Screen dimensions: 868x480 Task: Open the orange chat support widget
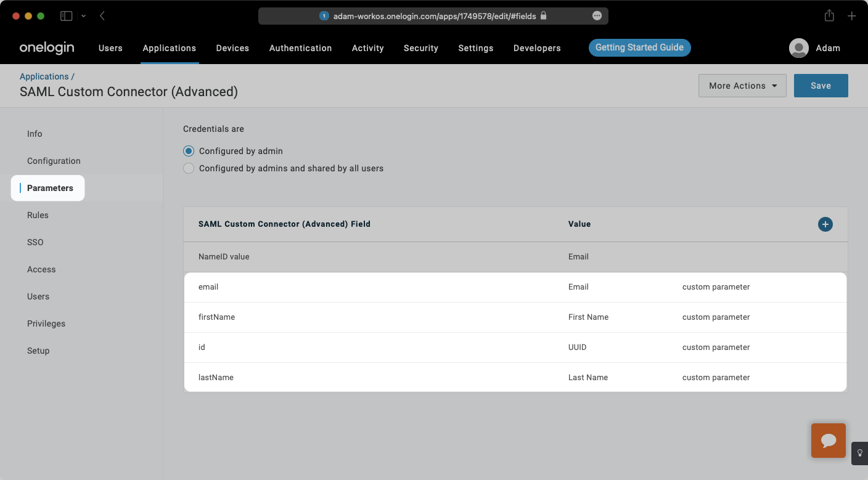pos(828,441)
